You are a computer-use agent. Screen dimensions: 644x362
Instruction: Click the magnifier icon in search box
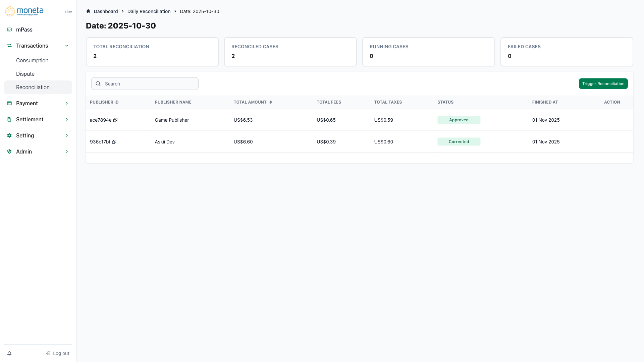98,83
